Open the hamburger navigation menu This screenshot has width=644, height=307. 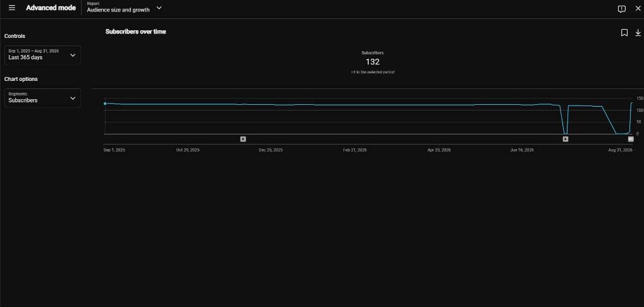12,8
